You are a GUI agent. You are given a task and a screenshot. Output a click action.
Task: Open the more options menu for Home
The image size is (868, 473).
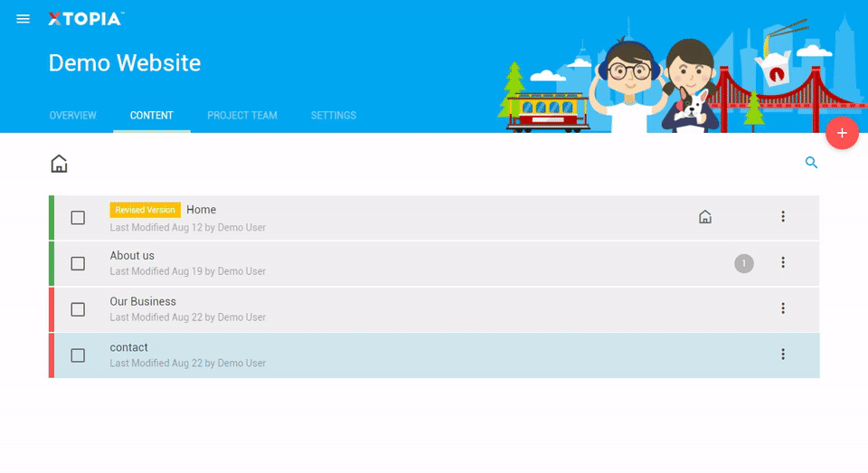[783, 217]
